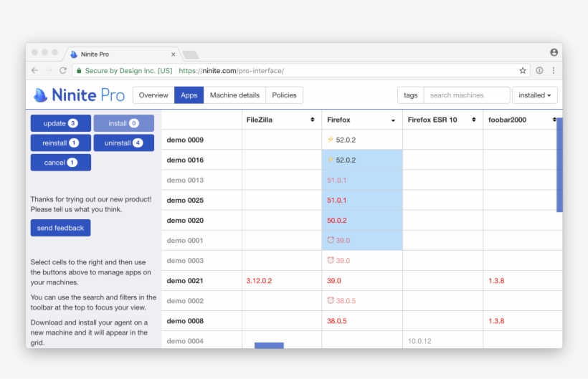Screen dimensions: 588x379
Task: Select Firefox 51.0.1 cell for demo 0013
Action: coord(362,180)
